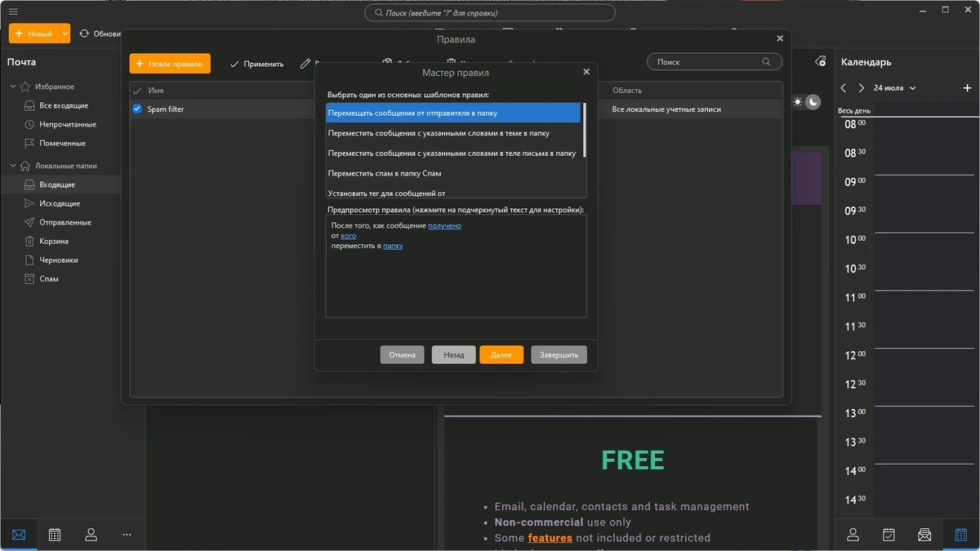Click the Новое правило button
The height and width of the screenshot is (551, 980).
170,64
